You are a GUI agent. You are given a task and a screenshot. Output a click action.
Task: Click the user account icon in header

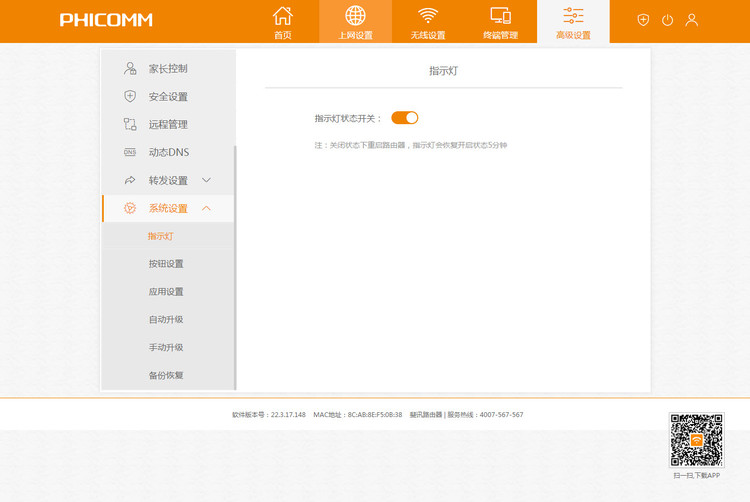(x=692, y=20)
